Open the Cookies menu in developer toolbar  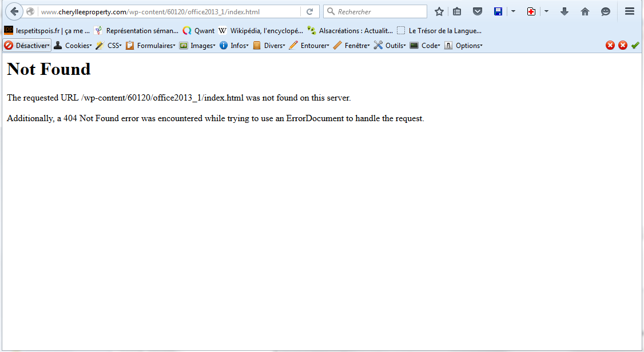pyautogui.click(x=73, y=46)
